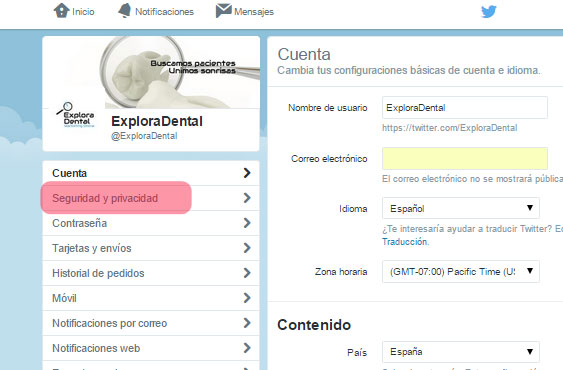Open the ExploraDental profile name link

point(157,121)
